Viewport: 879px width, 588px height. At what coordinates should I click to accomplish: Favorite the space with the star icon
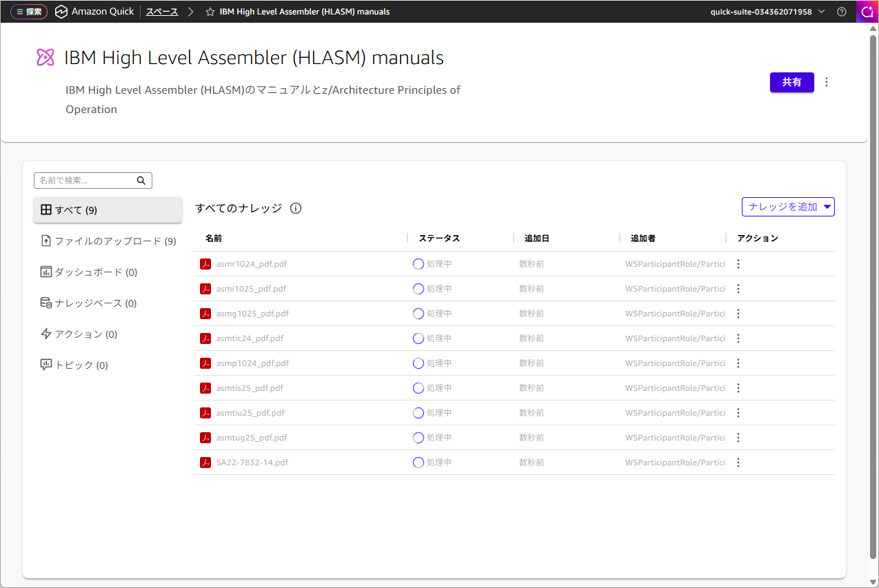[x=210, y=12]
